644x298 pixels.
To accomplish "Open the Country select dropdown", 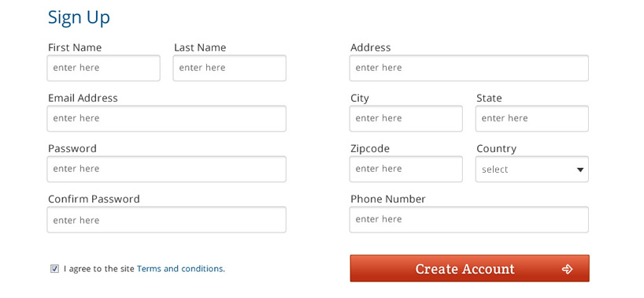I will point(532,169).
